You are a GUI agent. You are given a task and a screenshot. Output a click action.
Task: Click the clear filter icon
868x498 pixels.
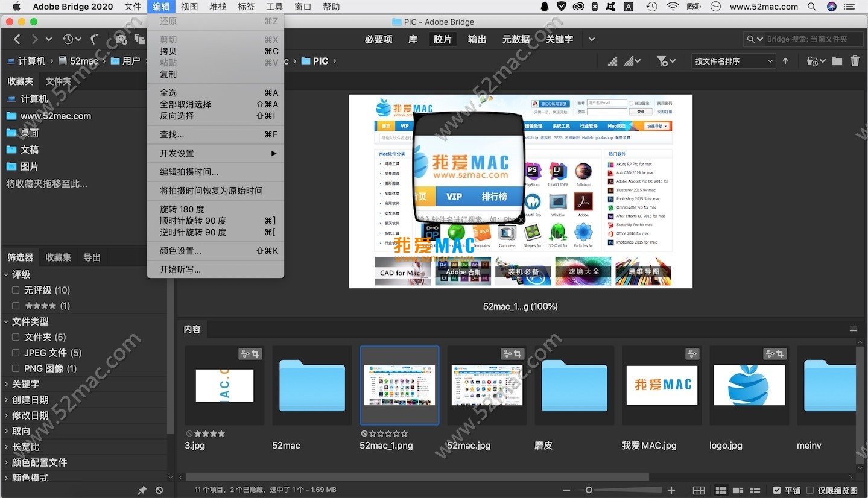159,491
